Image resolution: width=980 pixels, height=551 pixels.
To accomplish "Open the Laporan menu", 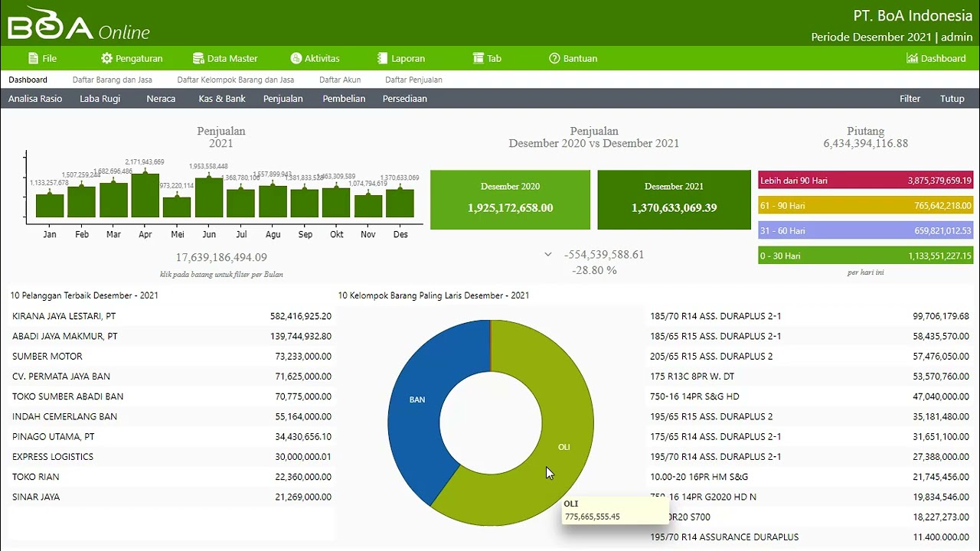I will tap(401, 58).
